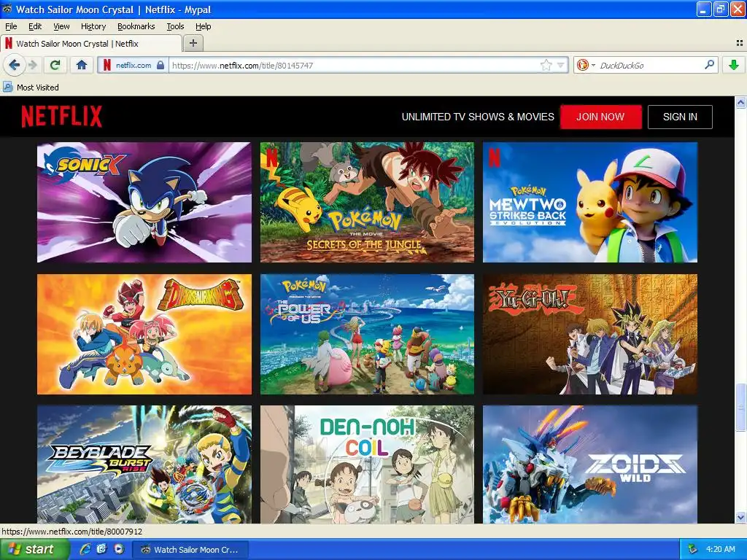The image size is (747, 560).
Task: Open Pokémon Mewtwo Strikes Back Evolution thumbnail
Action: 589,202
